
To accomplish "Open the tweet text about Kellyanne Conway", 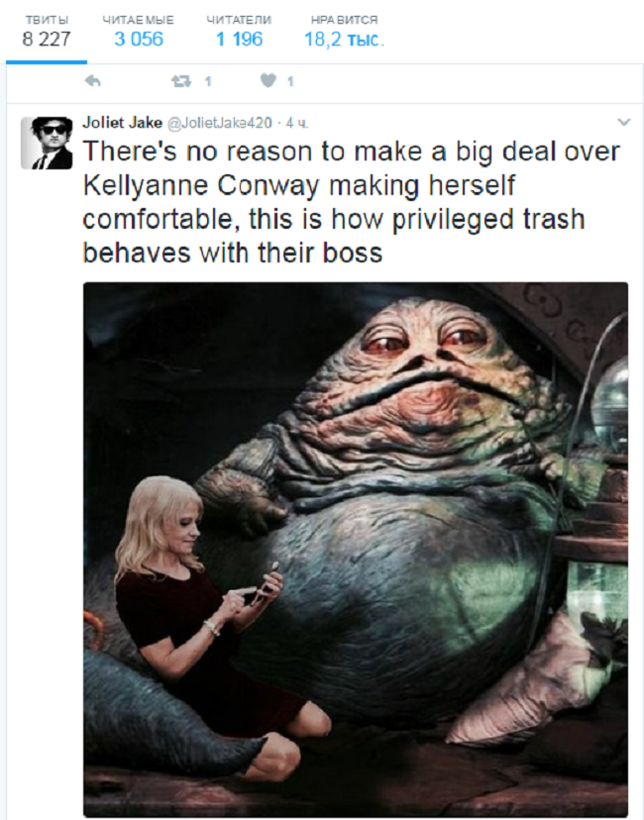I will pyautogui.click(x=352, y=202).
